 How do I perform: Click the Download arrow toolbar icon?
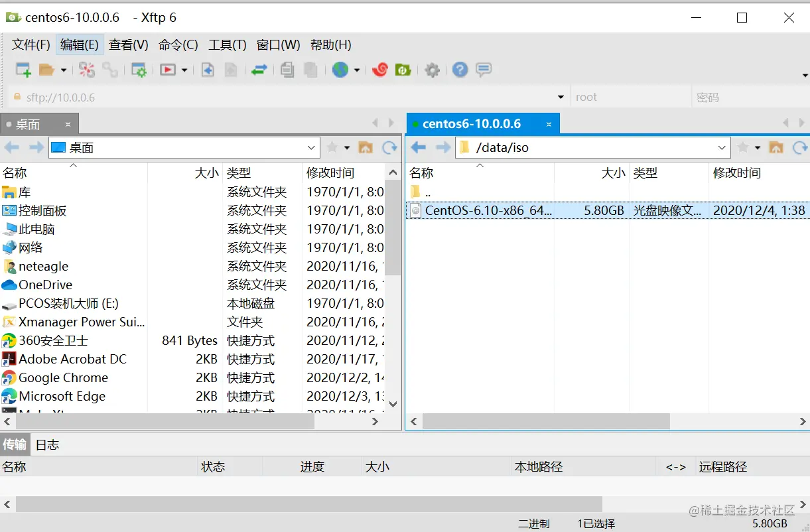pos(208,70)
